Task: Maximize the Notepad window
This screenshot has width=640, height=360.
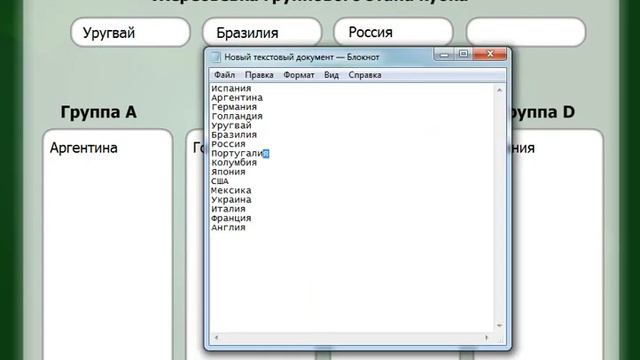Action: (x=463, y=54)
